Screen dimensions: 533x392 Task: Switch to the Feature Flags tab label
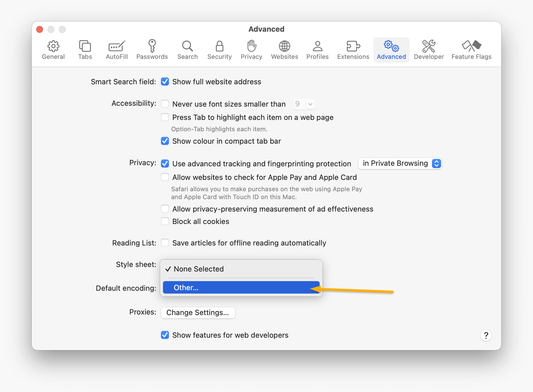click(x=471, y=57)
